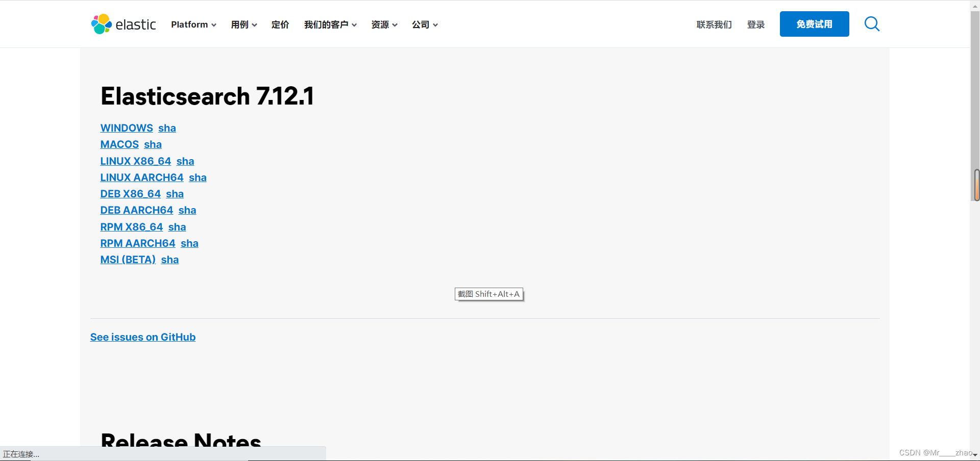This screenshot has height=461, width=980.
Task: Click the scrollbar down arrow
Action: pos(975,455)
